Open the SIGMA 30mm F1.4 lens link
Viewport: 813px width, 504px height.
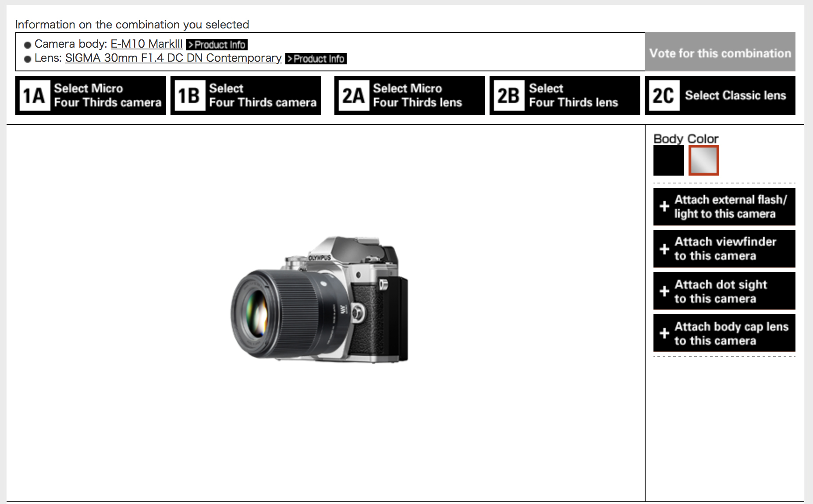click(173, 58)
